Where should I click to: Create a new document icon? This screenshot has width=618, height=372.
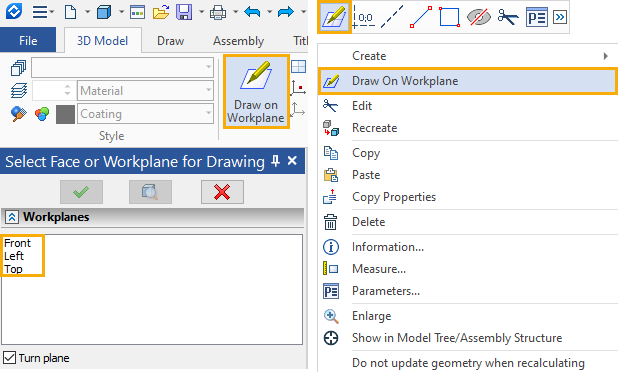[x=70, y=12]
